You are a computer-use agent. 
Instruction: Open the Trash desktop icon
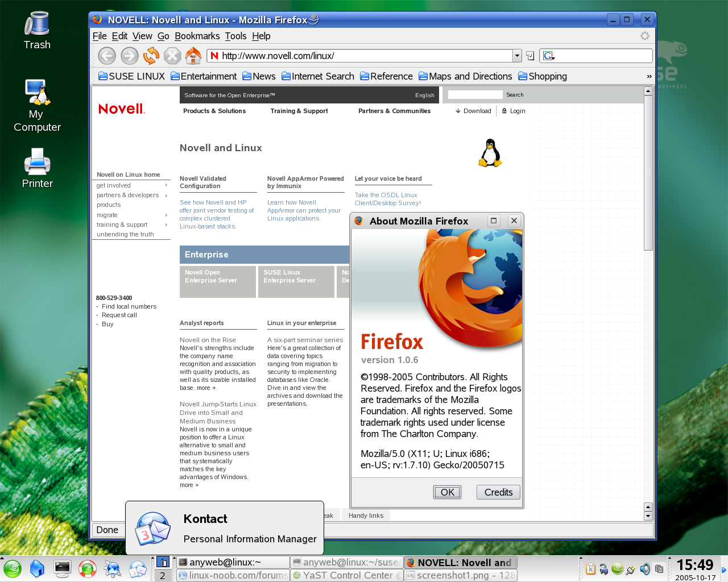(x=37, y=30)
